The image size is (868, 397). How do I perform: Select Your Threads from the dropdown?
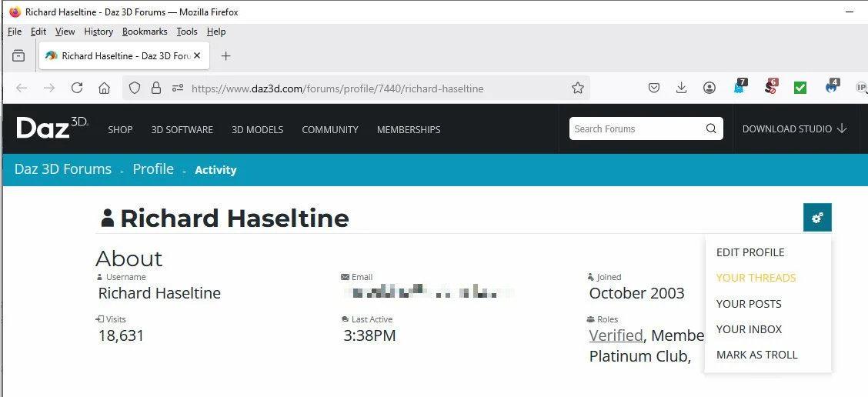pos(756,278)
